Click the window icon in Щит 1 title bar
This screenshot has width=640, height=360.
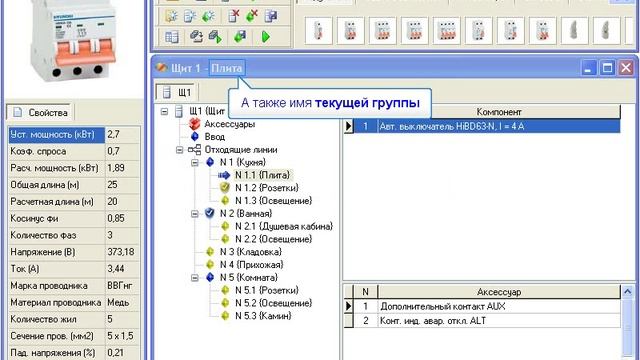161,68
